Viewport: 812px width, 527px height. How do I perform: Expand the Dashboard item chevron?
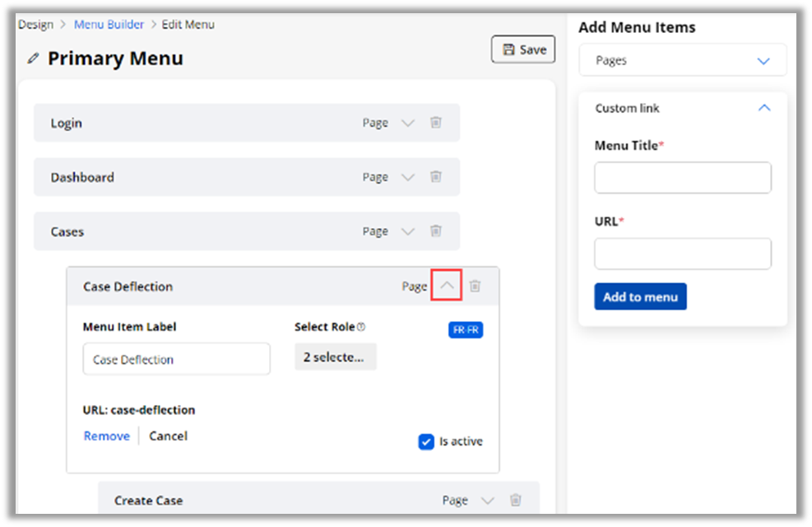pyautogui.click(x=408, y=177)
